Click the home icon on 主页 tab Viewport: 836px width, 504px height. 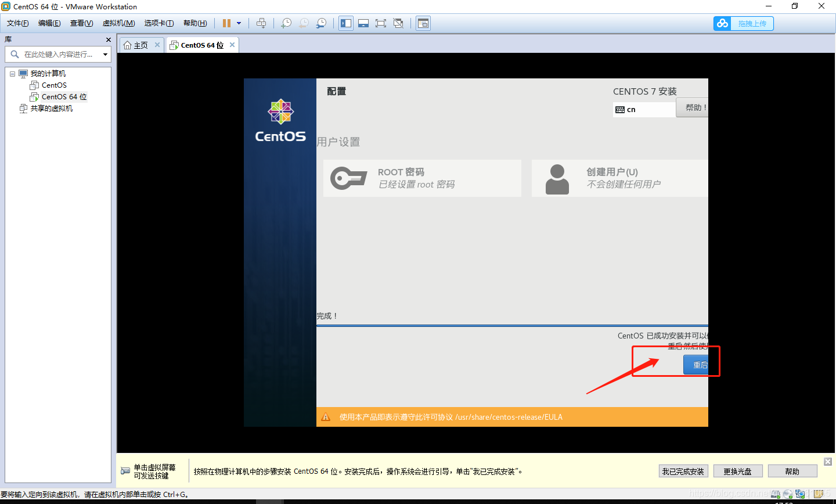click(128, 45)
